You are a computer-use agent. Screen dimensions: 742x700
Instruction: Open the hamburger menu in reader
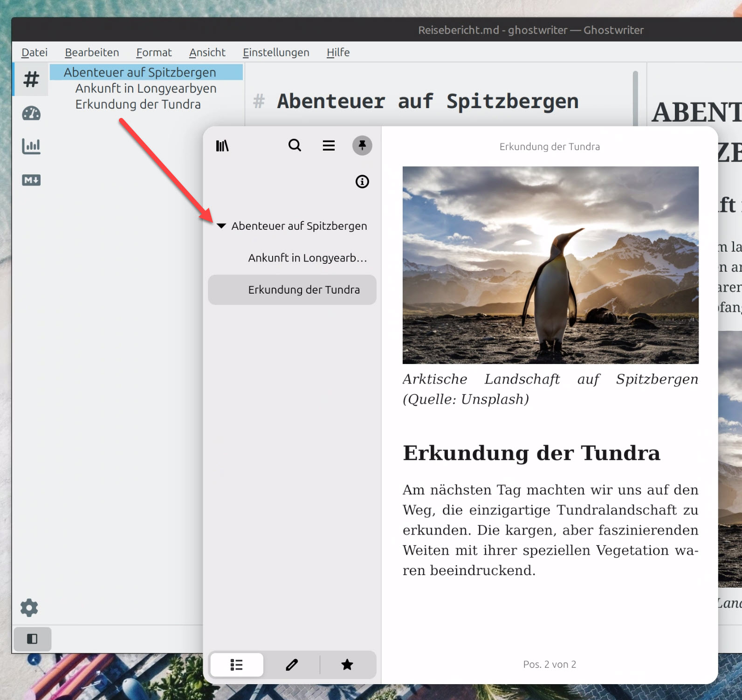click(329, 146)
